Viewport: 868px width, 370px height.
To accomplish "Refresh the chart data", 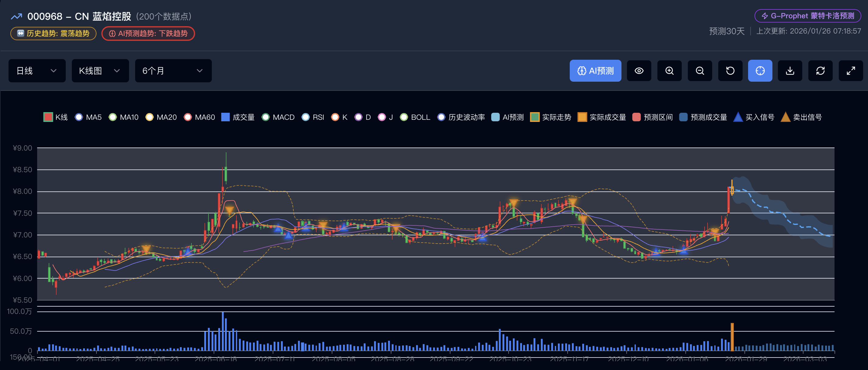I will 820,71.
